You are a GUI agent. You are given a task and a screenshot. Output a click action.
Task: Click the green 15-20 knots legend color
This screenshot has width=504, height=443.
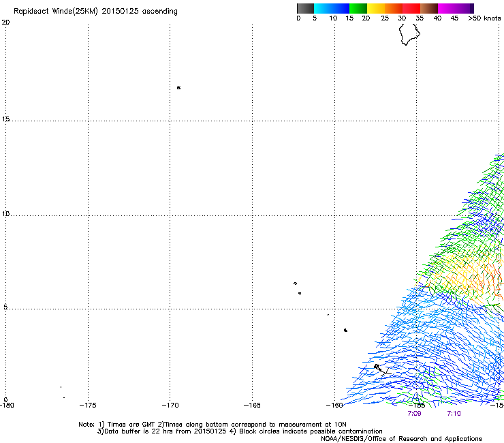[358, 8]
